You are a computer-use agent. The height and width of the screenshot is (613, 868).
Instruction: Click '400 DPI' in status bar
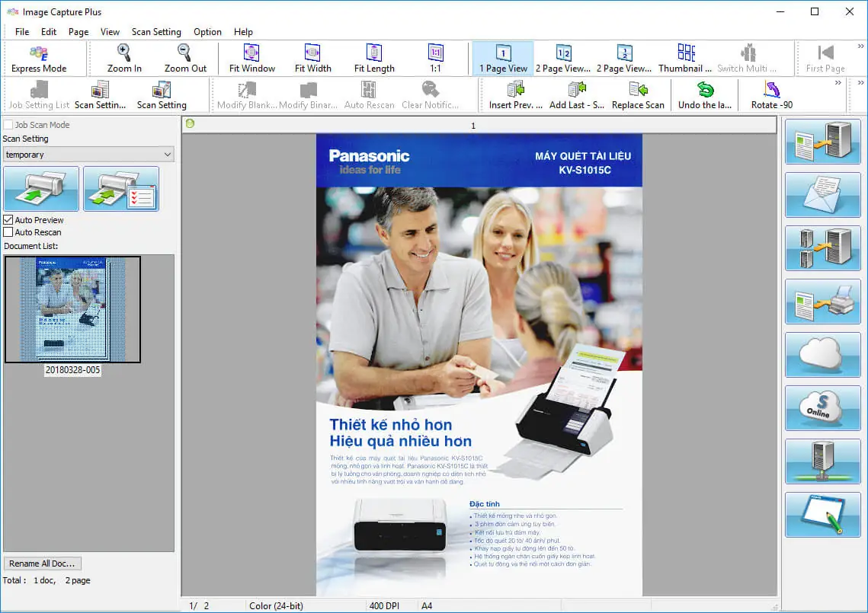(x=384, y=606)
